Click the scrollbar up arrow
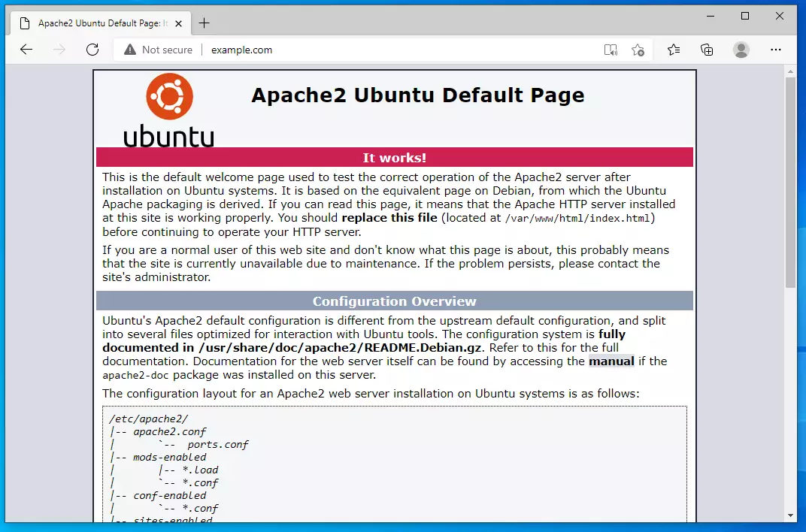Screen dimensions: 806x532 click(x=790, y=71)
